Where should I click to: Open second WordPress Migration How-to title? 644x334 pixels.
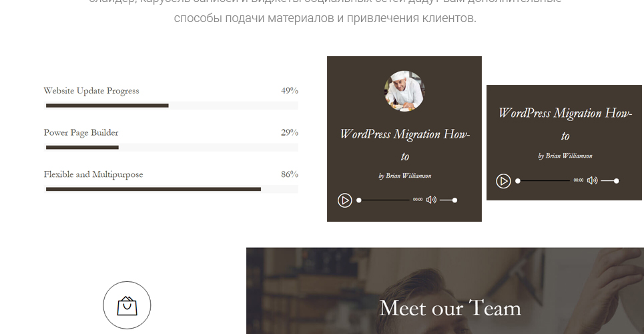coord(565,124)
